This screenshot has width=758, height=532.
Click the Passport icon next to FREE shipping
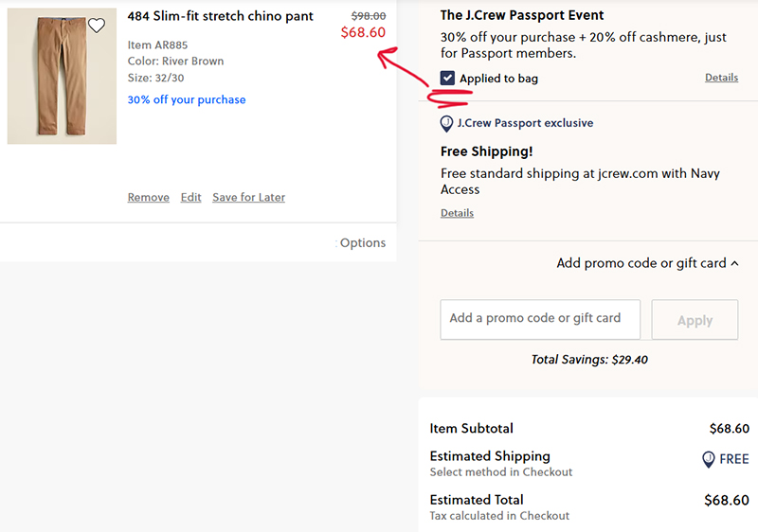coord(708,459)
